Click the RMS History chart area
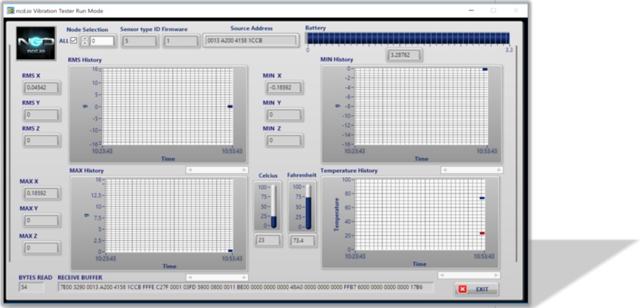This screenshot has width=644, height=308. tap(167, 106)
